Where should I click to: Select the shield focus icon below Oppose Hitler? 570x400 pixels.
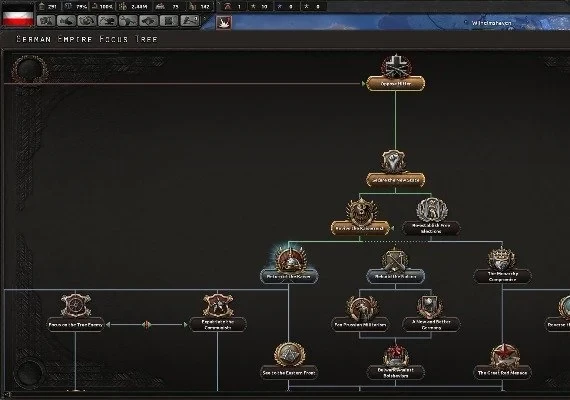(394, 161)
